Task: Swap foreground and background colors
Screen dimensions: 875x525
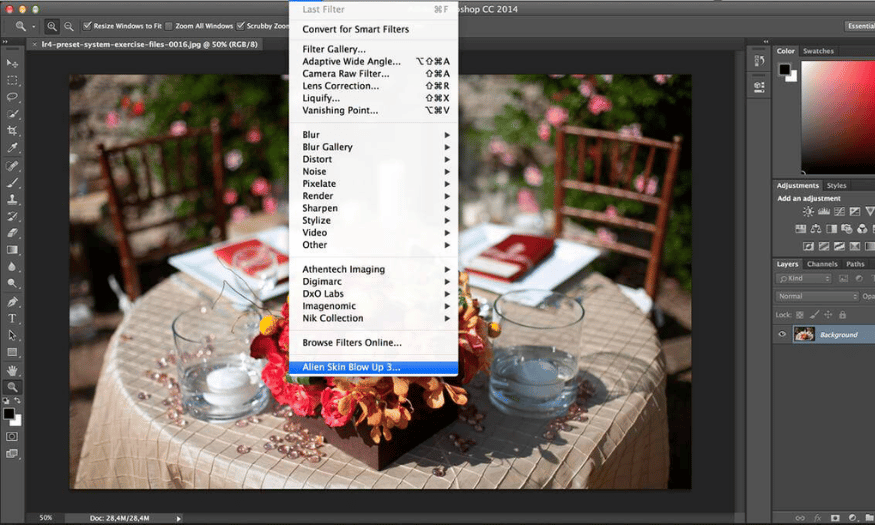Action: pyautogui.click(x=17, y=400)
